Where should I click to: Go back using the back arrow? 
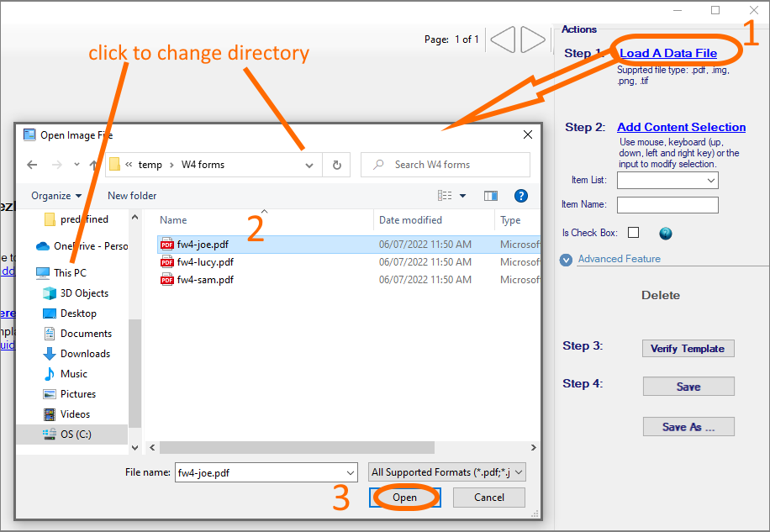[x=32, y=165]
